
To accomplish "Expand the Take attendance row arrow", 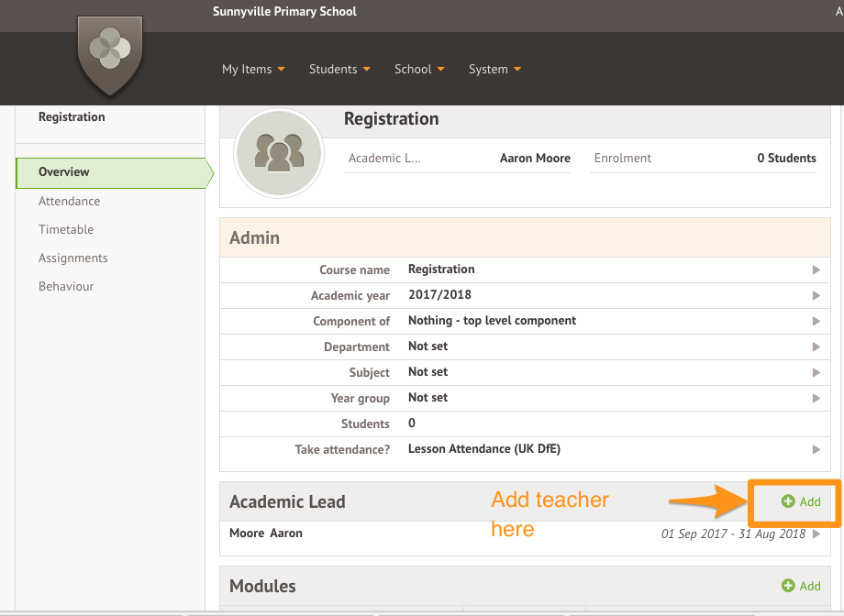I will click(x=816, y=449).
